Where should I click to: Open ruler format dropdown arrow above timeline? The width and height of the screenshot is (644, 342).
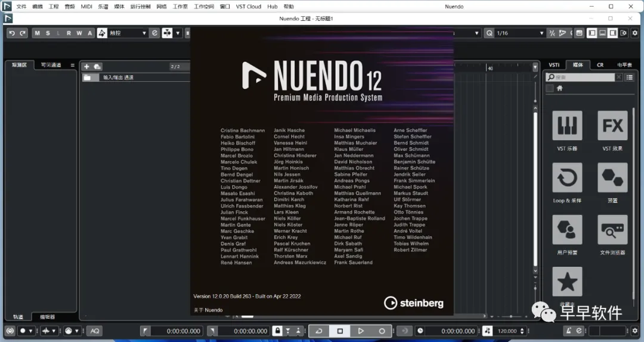pos(535,67)
